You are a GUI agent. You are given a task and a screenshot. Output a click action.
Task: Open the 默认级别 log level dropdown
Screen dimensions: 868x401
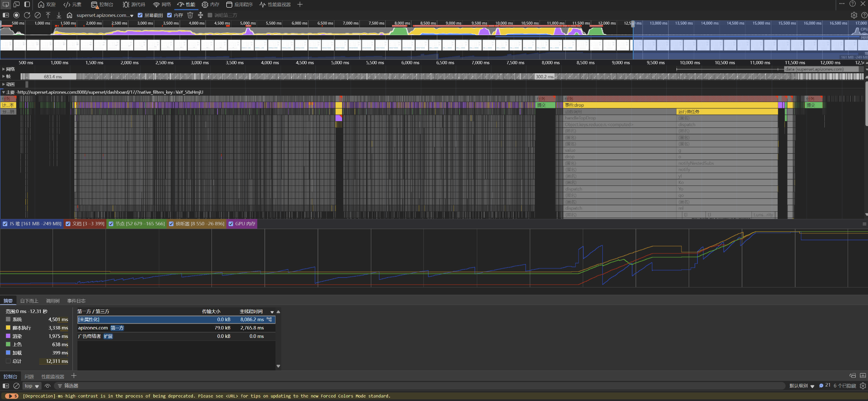tap(802, 386)
